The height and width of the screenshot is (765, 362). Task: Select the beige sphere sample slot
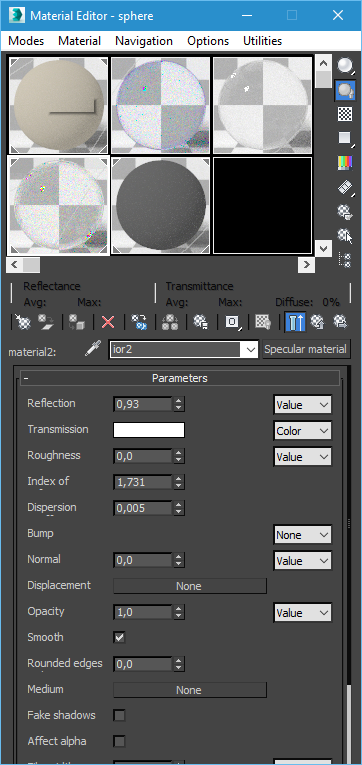click(x=59, y=105)
